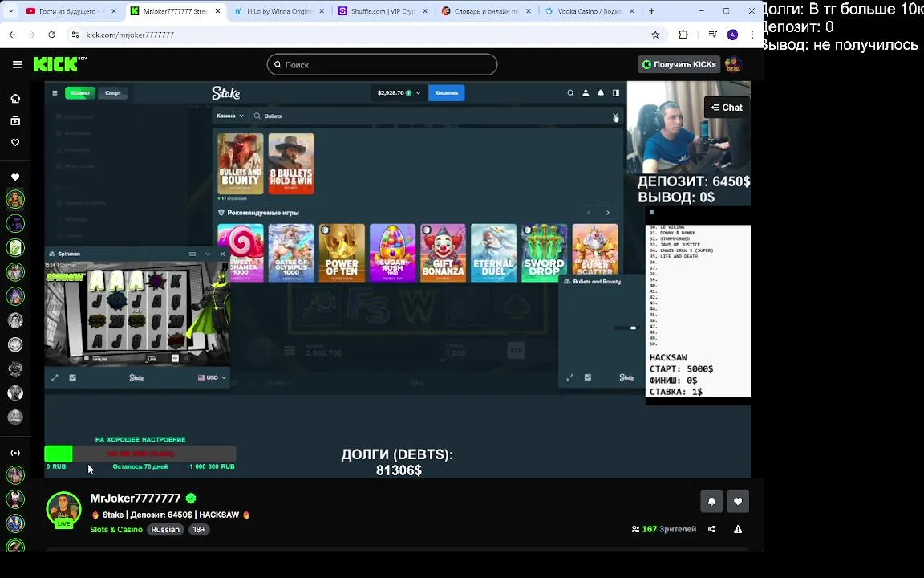Open the Kick sidebar hamburger menu
924x578 pixels.
pos(17,64)
